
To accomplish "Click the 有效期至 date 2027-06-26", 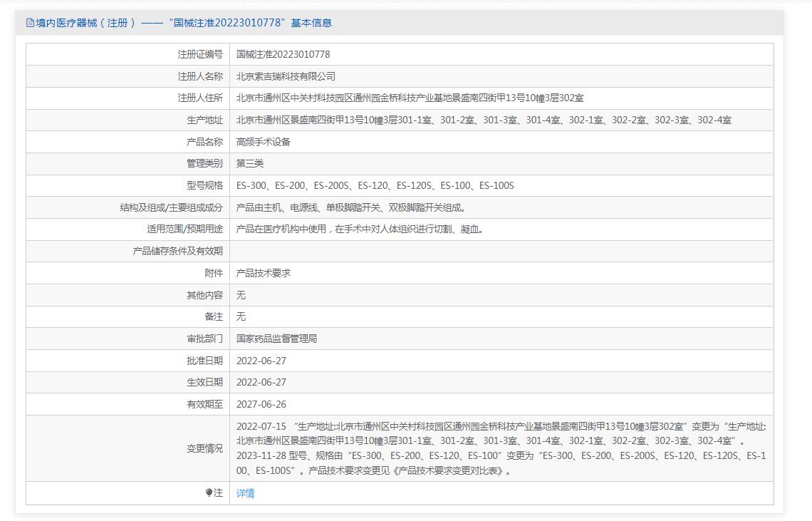I will pyautogui.click(x=261, y=404).
